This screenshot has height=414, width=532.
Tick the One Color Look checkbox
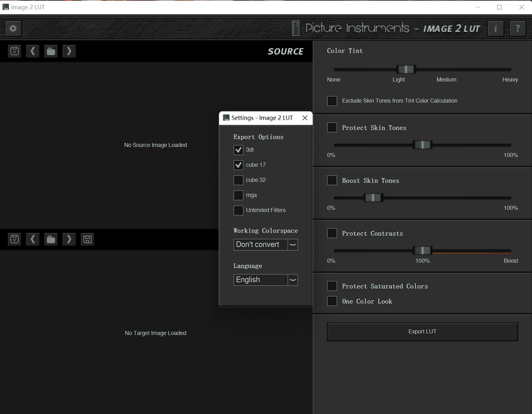[332, 301]
